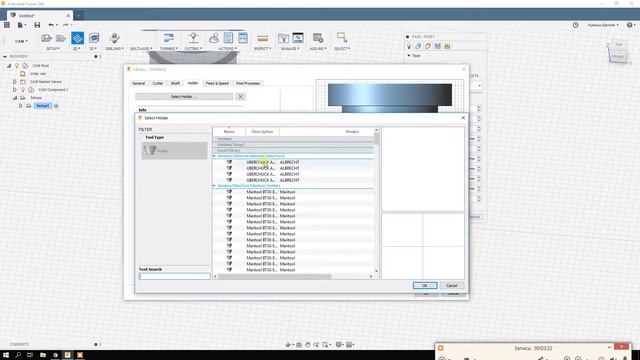Click the Orbit navigation icon at bottom
The width and height of the screenshot is (640, 360).
(x=288, y=345)
